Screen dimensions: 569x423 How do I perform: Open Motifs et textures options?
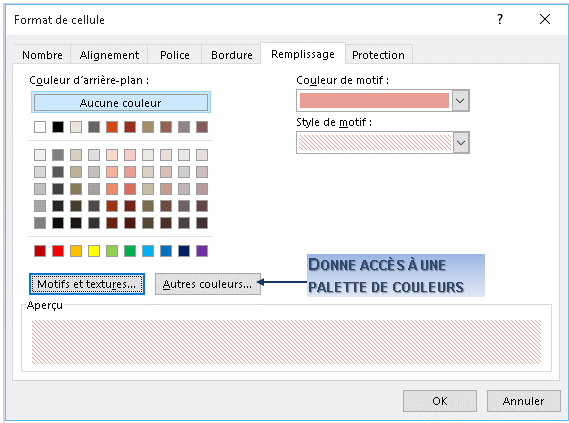87,284
